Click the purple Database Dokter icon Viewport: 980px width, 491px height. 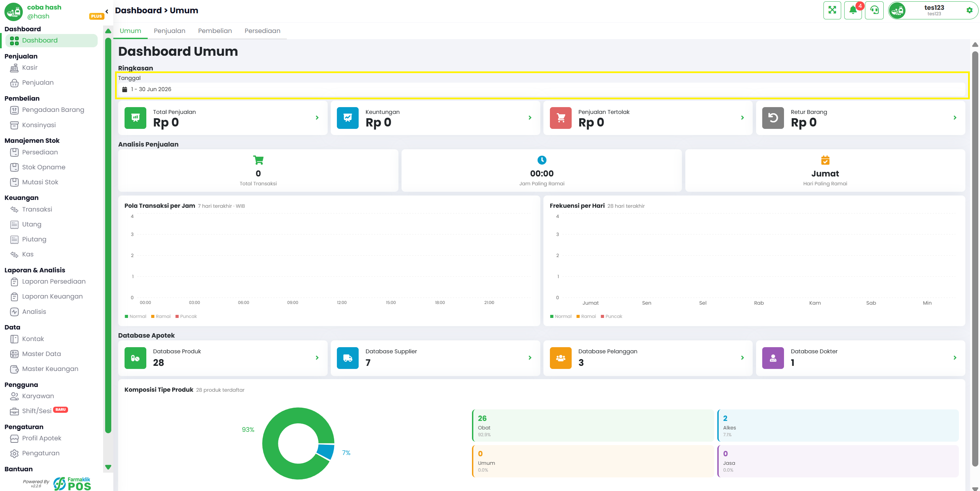point(773,358)
